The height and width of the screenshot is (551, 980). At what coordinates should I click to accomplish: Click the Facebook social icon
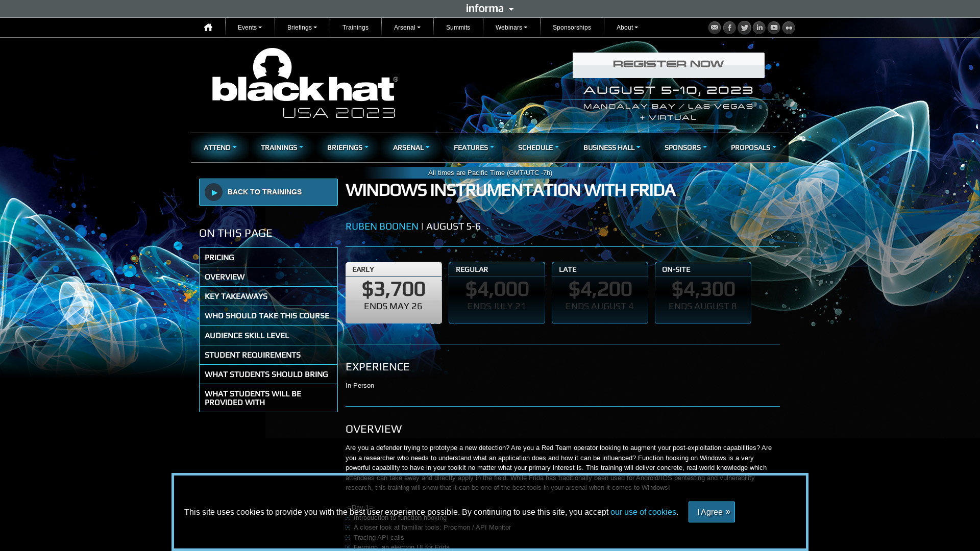pos(729,27)
